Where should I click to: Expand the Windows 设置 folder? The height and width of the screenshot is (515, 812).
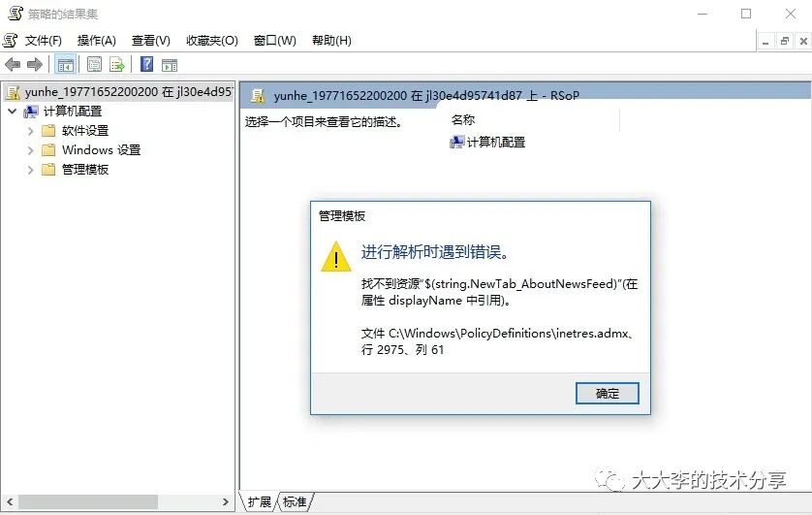coord(31,150)
